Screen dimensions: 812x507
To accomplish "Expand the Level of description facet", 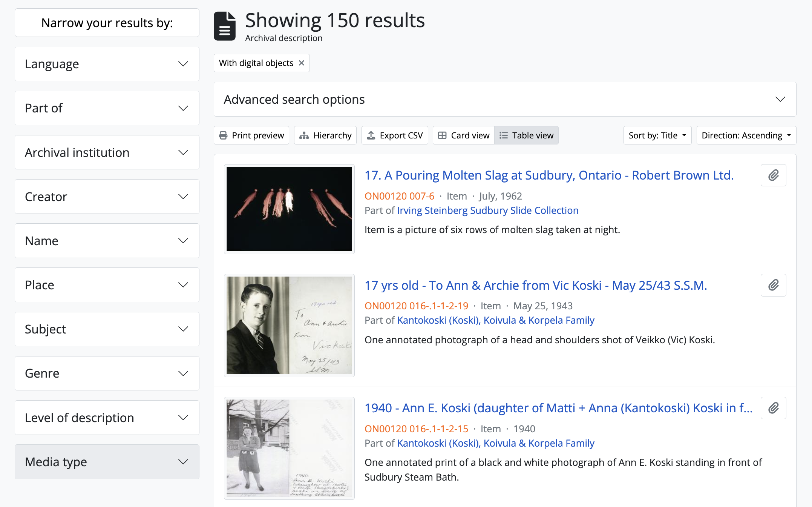I will (107, 418).
